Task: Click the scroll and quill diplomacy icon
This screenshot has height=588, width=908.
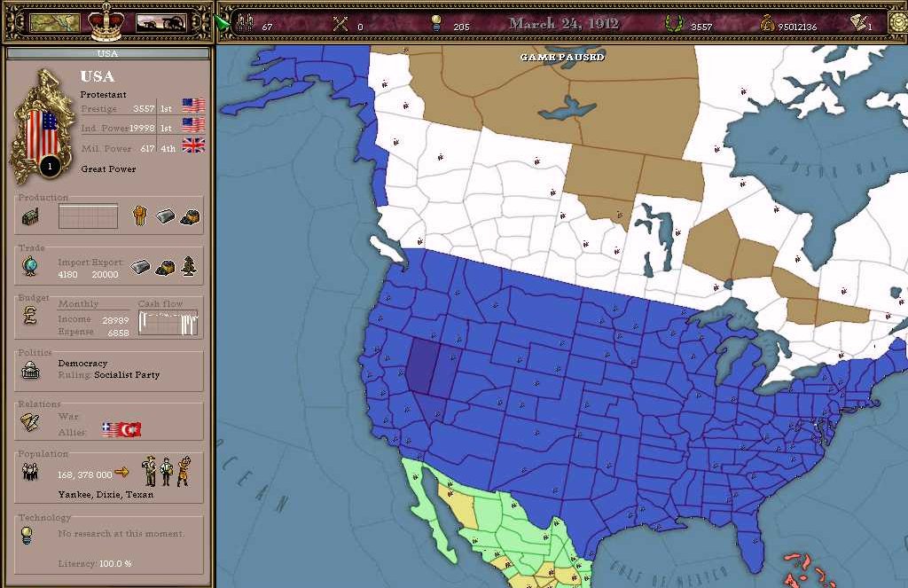Action: click(x=858, y=23)
